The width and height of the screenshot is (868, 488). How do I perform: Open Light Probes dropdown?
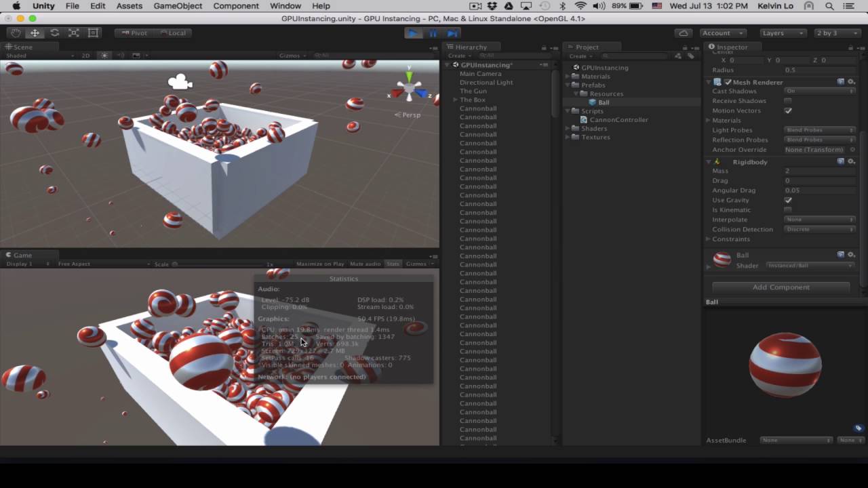820,130
